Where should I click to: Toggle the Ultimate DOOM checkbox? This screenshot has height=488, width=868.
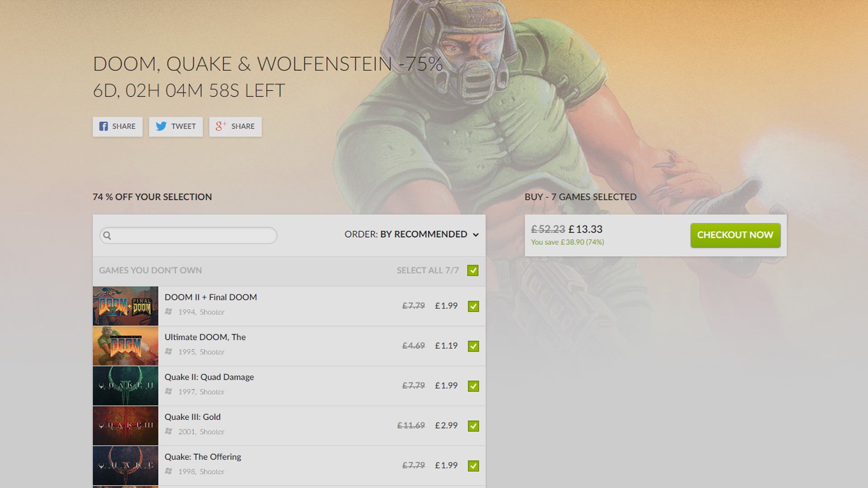point(473,346)
